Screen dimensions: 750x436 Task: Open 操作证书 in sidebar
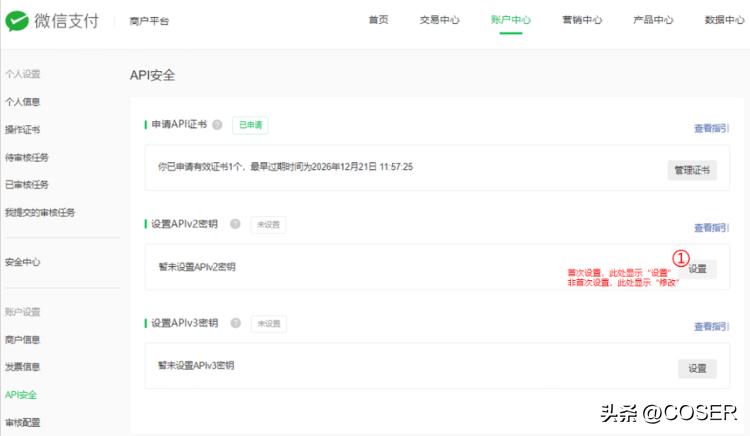point(22,130)
